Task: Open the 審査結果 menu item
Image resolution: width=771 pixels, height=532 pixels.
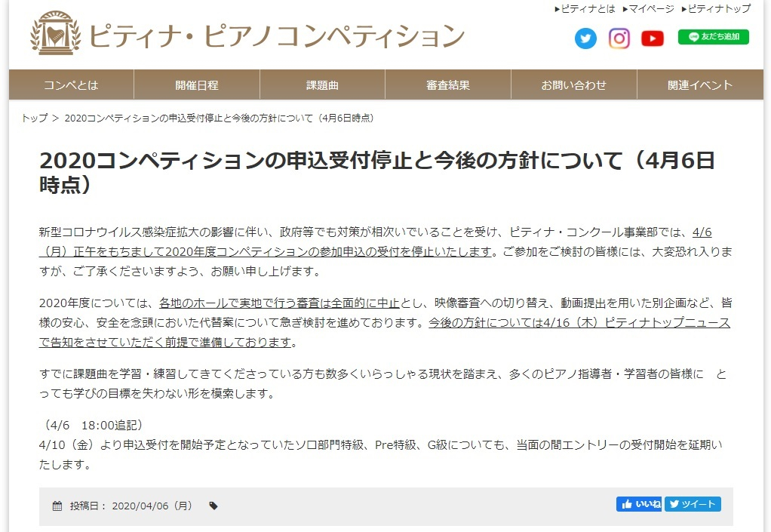Action: click(x=448, y=85)
